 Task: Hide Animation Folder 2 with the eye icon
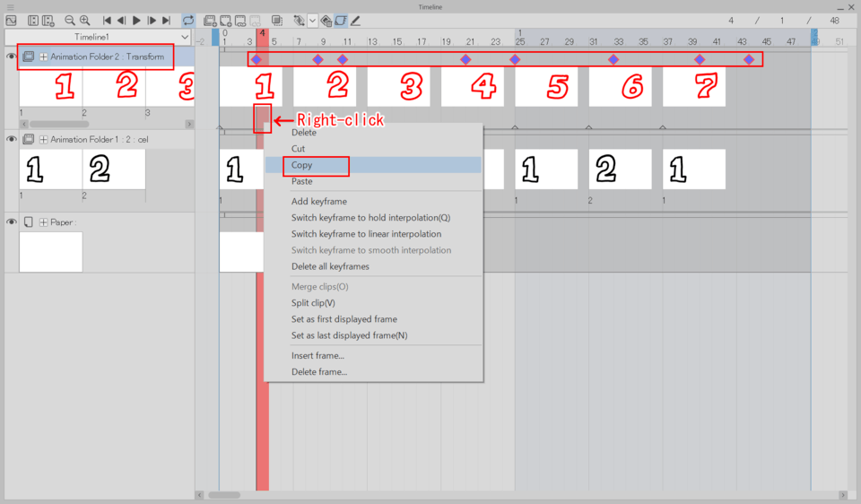point(11,56)
